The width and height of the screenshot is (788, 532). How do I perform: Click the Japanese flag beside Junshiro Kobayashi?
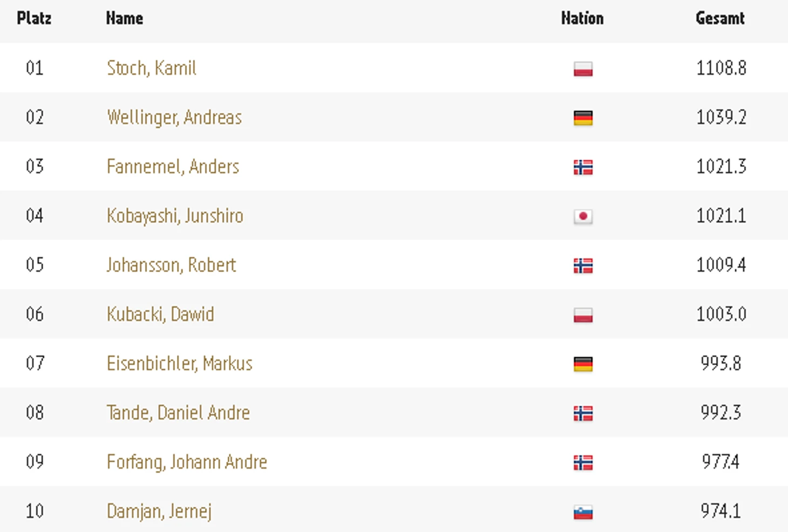(x=583, y=216)
